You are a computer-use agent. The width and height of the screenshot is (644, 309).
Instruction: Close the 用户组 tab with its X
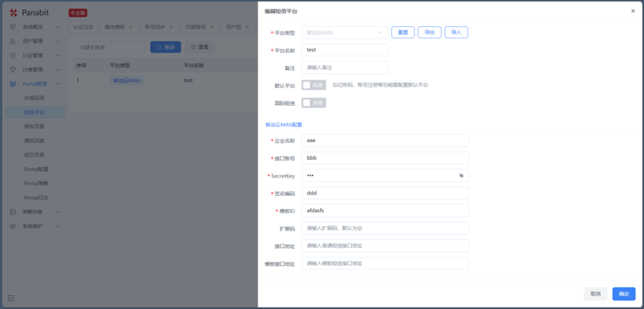click(x=247, y=27)
